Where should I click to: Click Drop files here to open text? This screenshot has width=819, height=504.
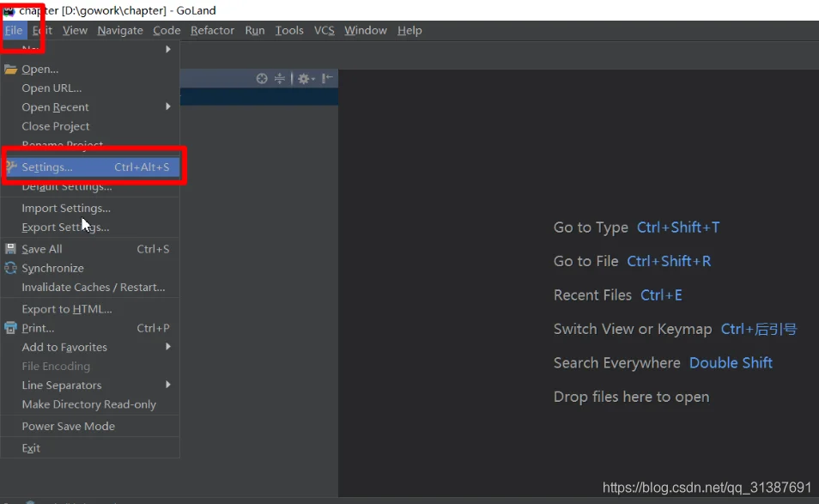632,397
